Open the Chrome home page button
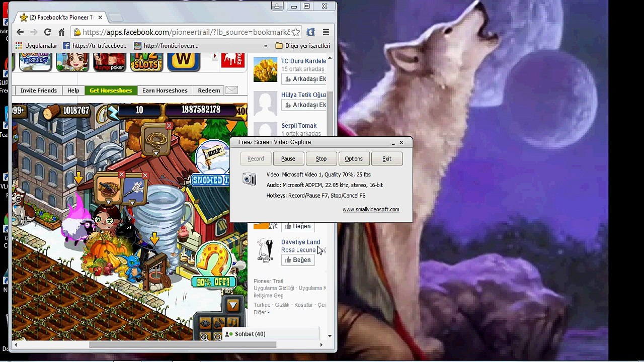 point(61,32)
